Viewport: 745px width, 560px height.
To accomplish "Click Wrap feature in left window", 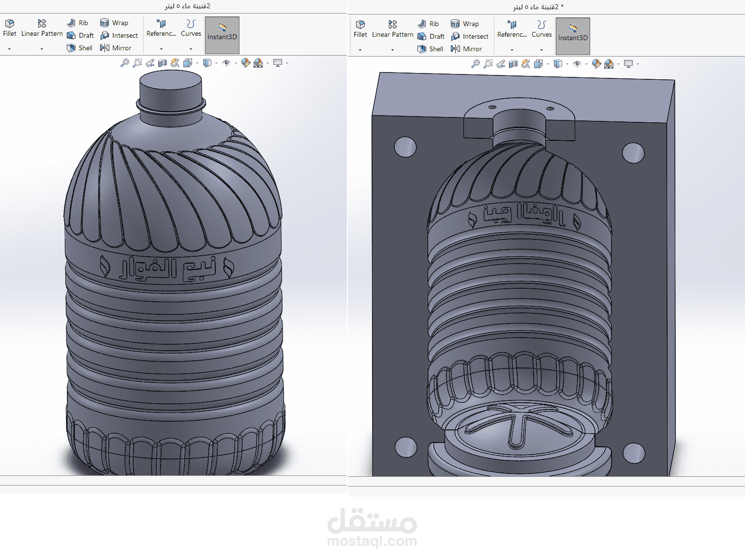I will click(114, 23).
